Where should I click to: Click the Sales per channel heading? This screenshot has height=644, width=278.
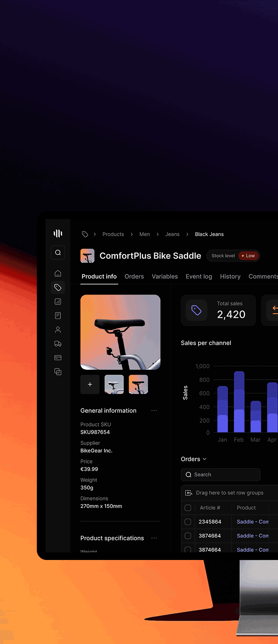[206, 343]
